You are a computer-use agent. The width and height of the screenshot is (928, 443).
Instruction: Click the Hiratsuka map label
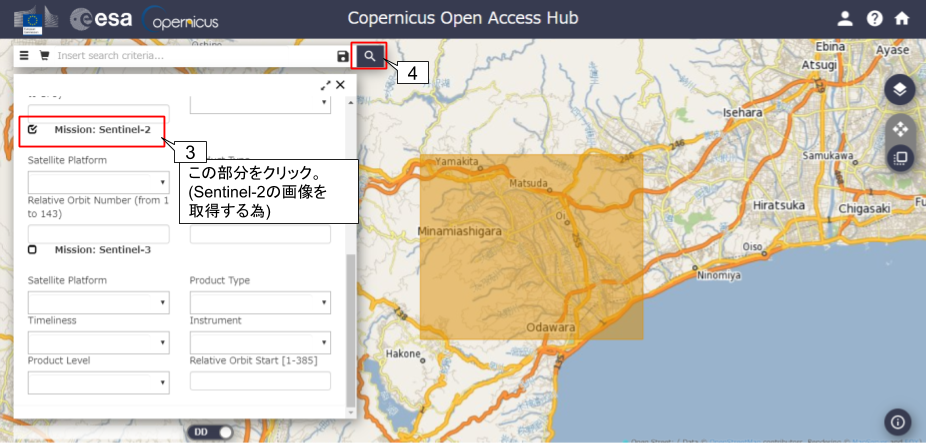click(779, 206)
